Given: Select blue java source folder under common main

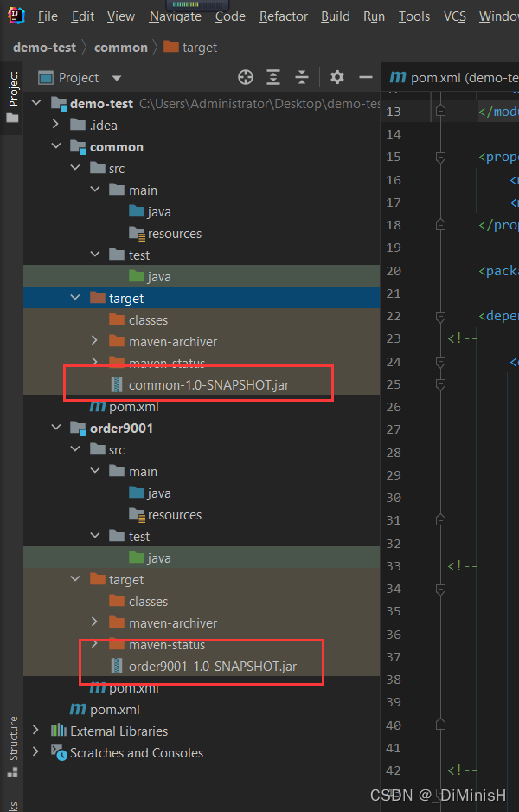Looking at the screenshot, I should [x=202, y=212].
